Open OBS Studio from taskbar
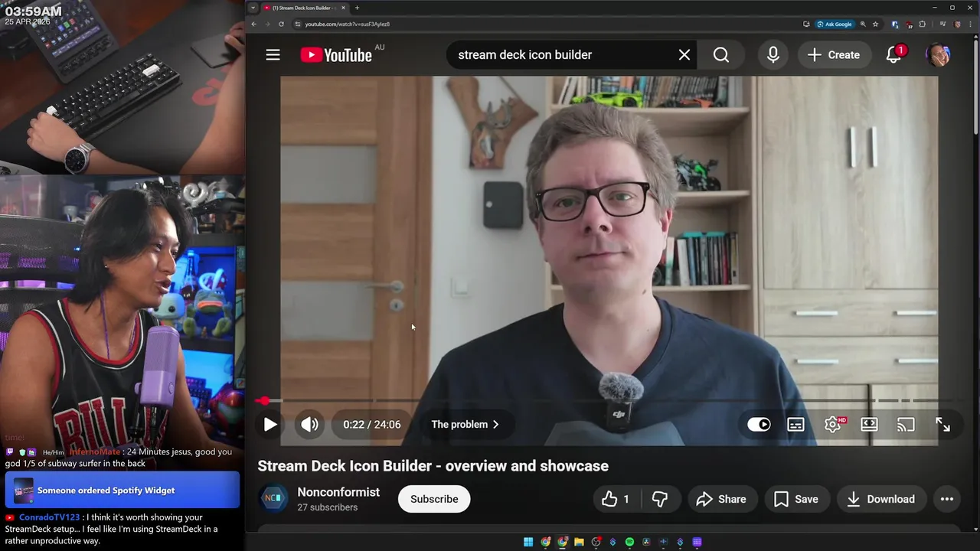The height and width of the screenshot is (551, 980). 596,542
